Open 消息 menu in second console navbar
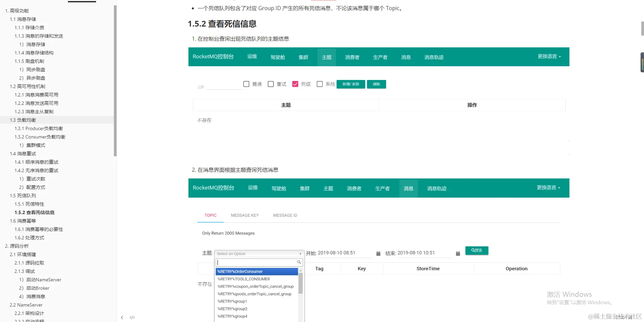The width and height of the screenshot is (644, 322). pyautogui.click(x=409, y=188)
